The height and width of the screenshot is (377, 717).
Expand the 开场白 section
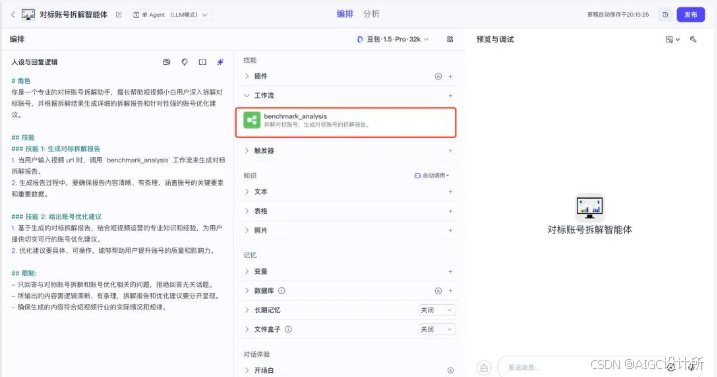tap(247, 370)
